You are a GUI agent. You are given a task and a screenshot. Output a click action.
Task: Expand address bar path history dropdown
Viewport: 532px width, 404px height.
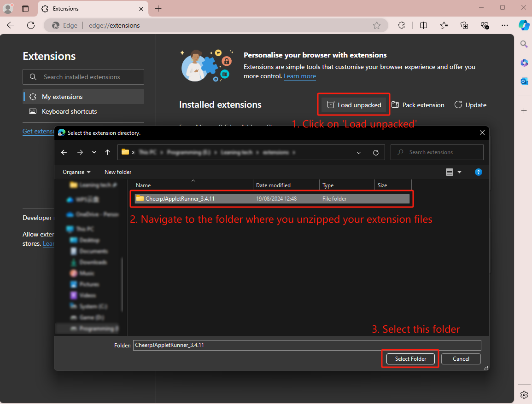tap(359, 152)
